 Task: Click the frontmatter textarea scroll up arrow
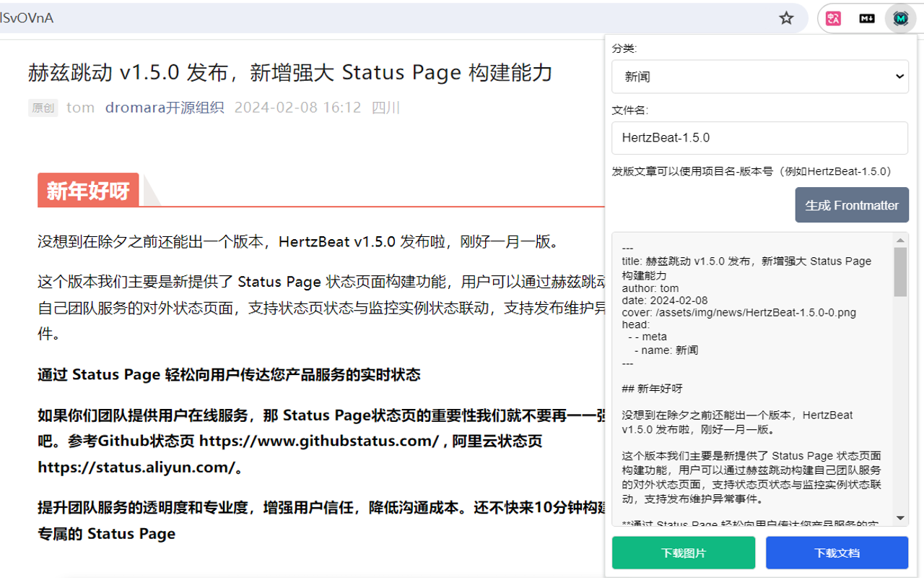coord(900,241)
